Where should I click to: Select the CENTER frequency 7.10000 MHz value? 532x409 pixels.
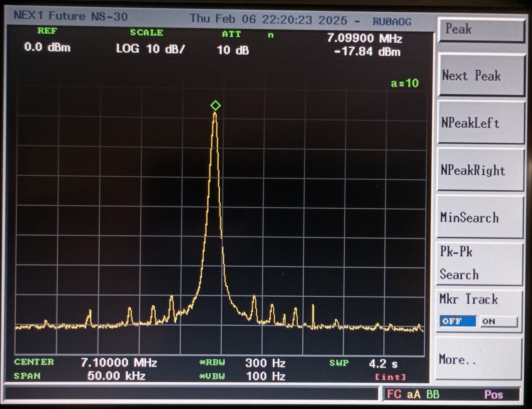point(119,362)
